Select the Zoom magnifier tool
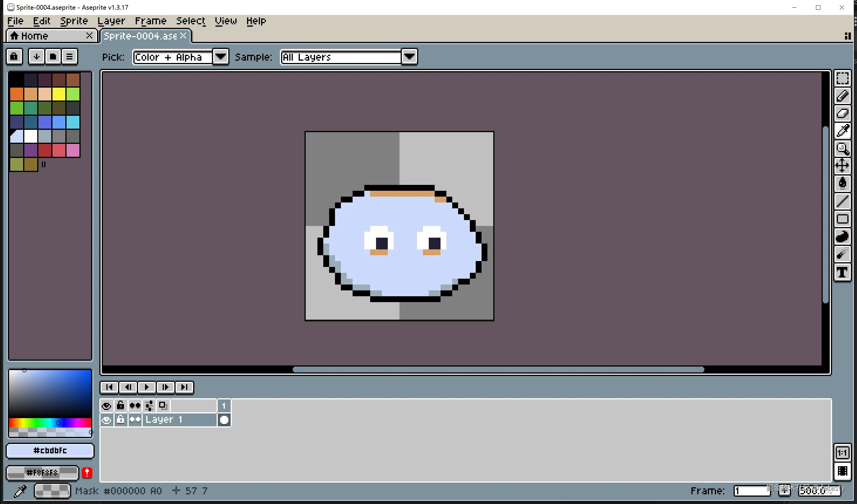The height and width of the screenshot is (504, 857). [x=842, y=149]
